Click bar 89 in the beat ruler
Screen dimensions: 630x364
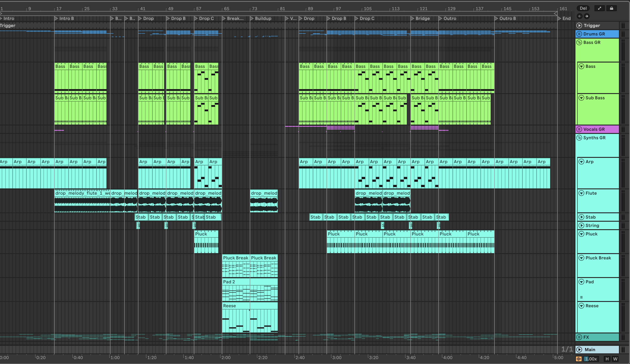[x=310, y=9]
